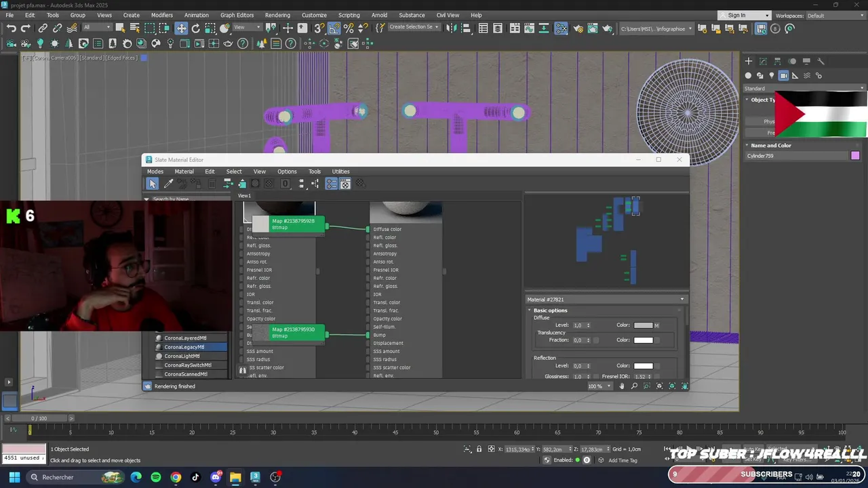The height and width of the screenshot is (488, 868).
Task: Toggle the selection lock padlock
Action: pos(479,449)
